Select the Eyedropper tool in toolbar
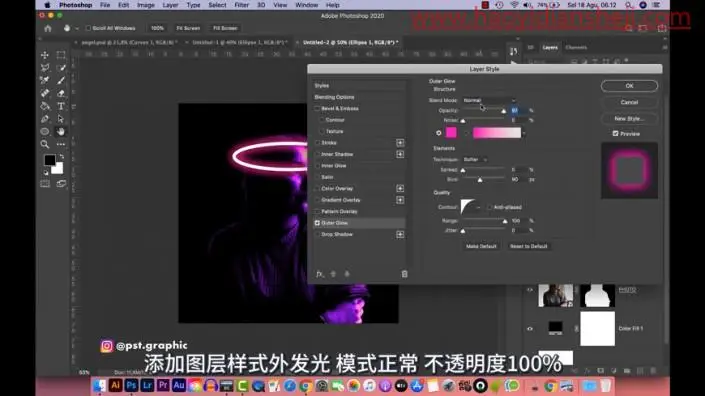705x396 pixels. (45, 80)
